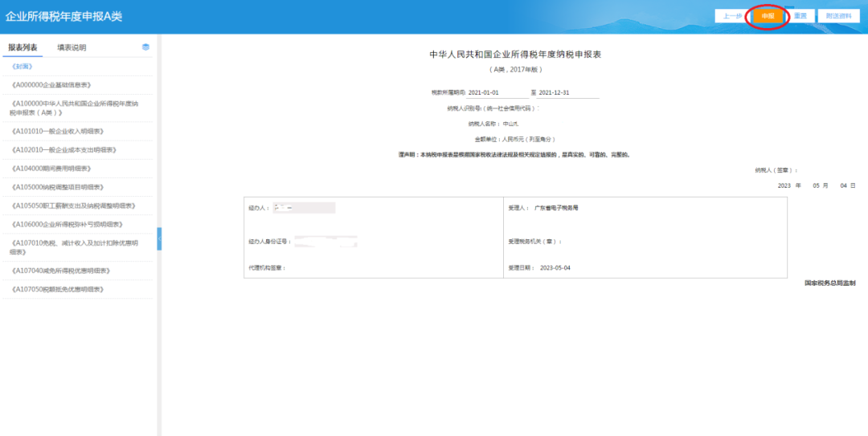Select the 《封面》 report entry
This screenshot has width=868, height=436.
point(23,67)
